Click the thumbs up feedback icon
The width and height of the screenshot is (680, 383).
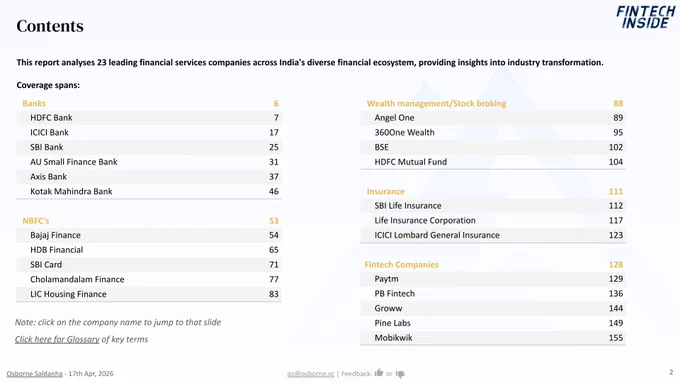click(379, 373)
